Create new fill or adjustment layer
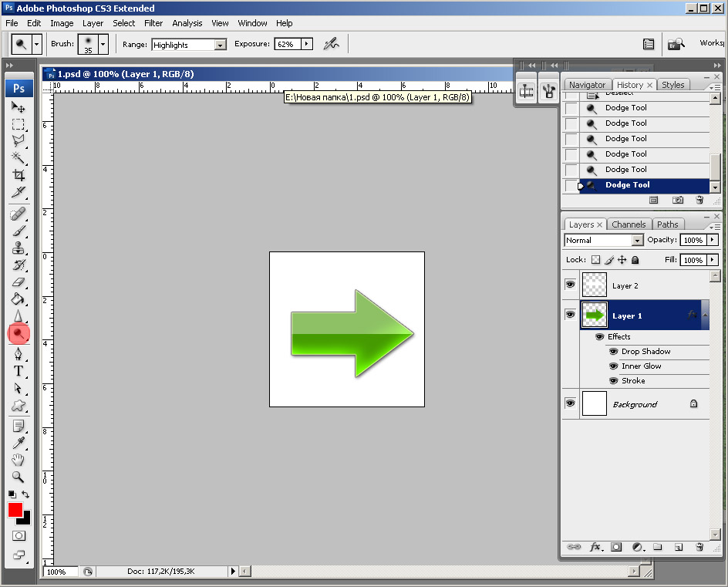The height and width of the screenshot is (587, 728). [638, 547]
